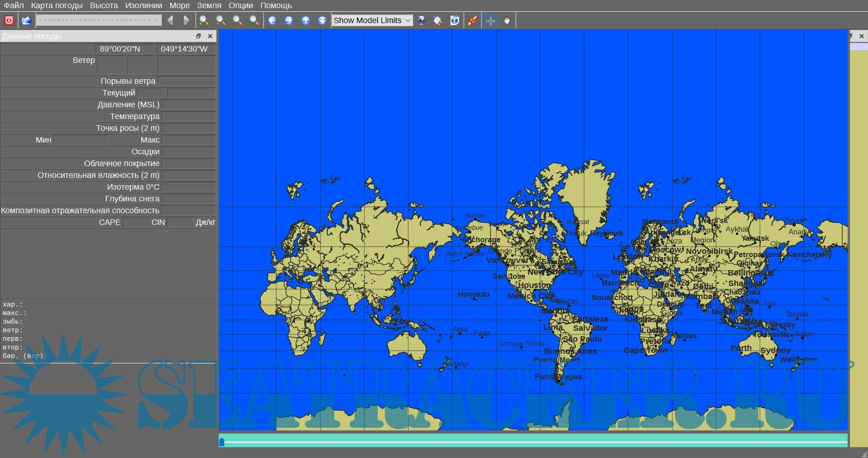Move map up with blue arrow
Screen dimensions: 868x458
[306, 20]
